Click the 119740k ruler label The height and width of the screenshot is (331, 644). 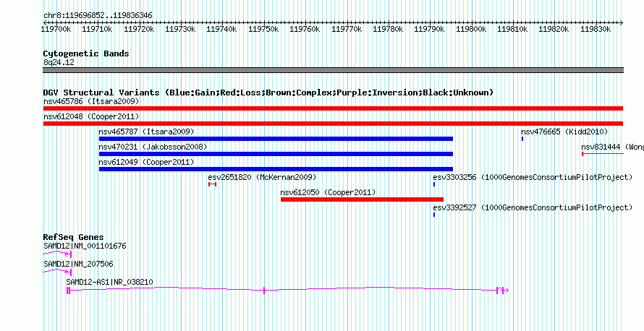tap(222, 29)
